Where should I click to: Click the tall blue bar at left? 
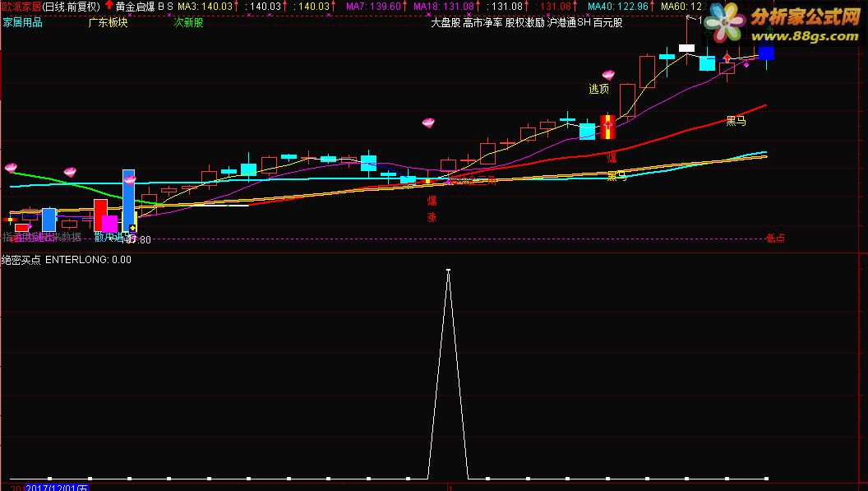tap(128, 201)
